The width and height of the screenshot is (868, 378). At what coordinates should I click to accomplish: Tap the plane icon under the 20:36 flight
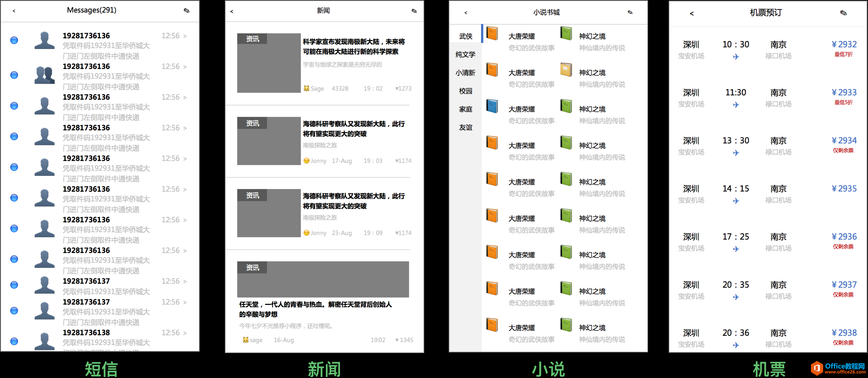(x=736, y=345)
